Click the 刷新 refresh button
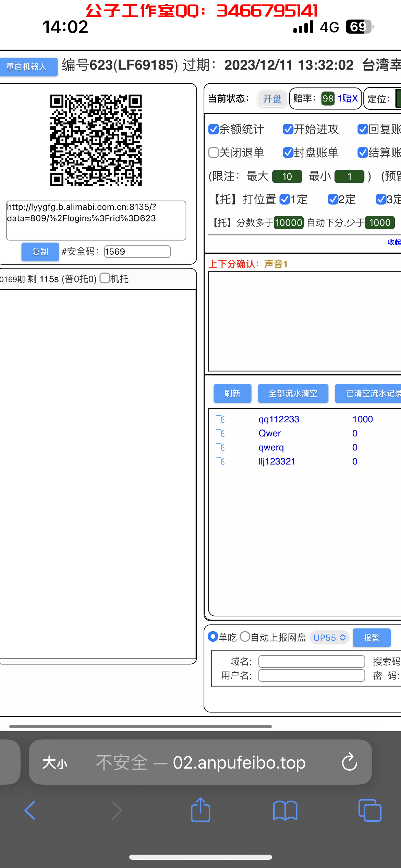The height and width of the screenshot is (868, 401). (x=232, y=393)
